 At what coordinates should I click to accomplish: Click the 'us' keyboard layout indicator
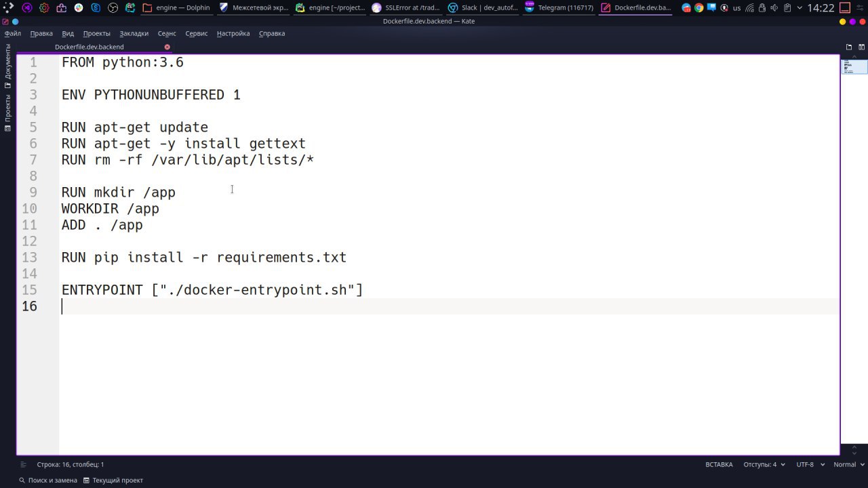[736, 8]
